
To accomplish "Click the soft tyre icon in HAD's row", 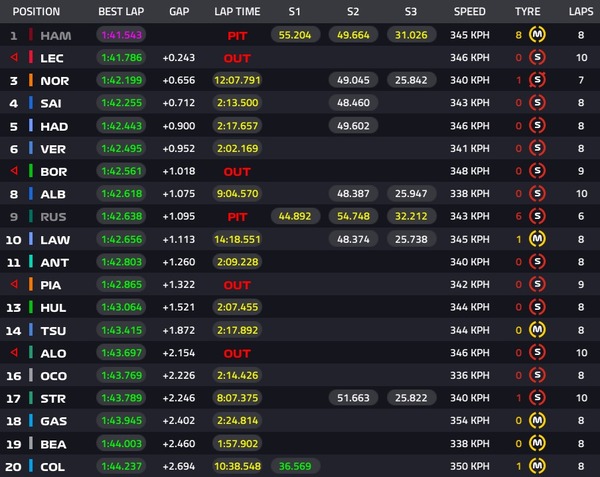I will 537,125.
